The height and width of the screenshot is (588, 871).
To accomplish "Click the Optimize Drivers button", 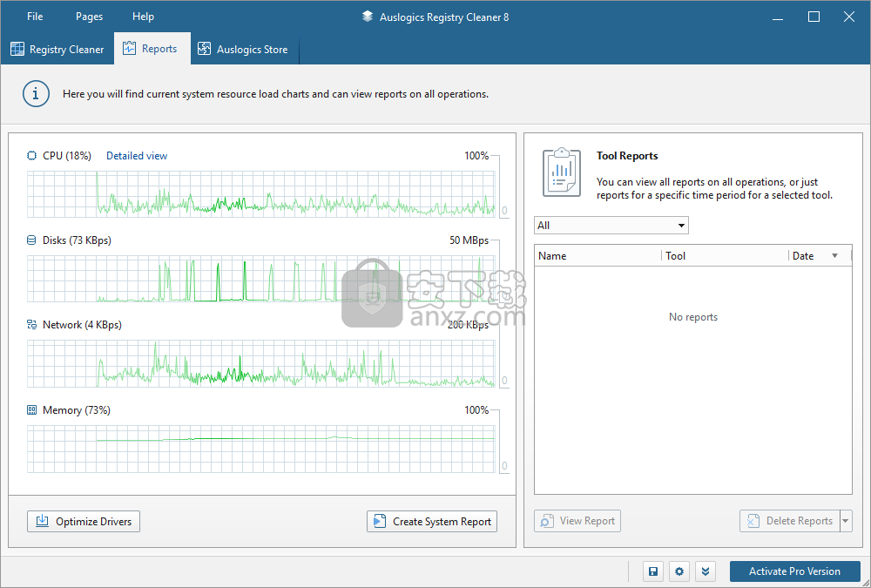I will (x=84, y=521).
